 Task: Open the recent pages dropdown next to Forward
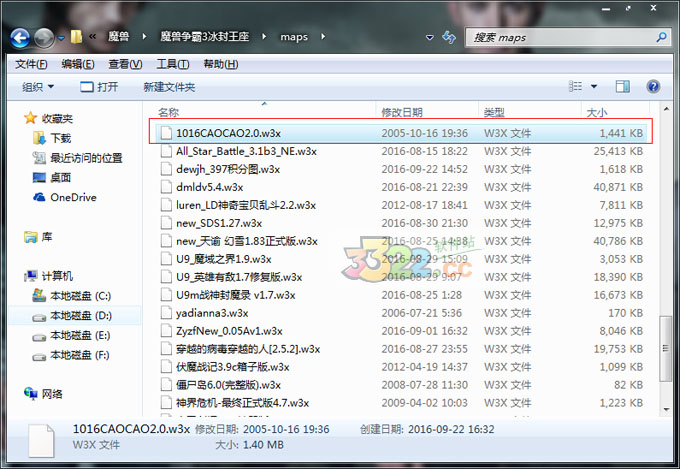click(61, 38)
